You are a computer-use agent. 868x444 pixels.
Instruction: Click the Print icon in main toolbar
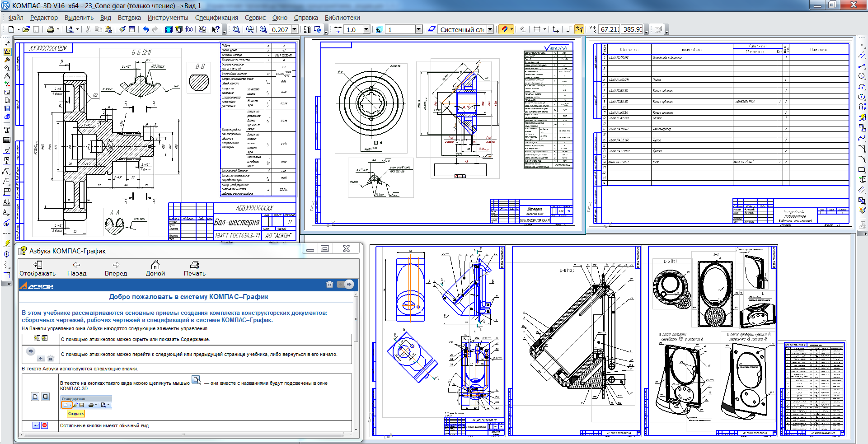tap(50, 29)
